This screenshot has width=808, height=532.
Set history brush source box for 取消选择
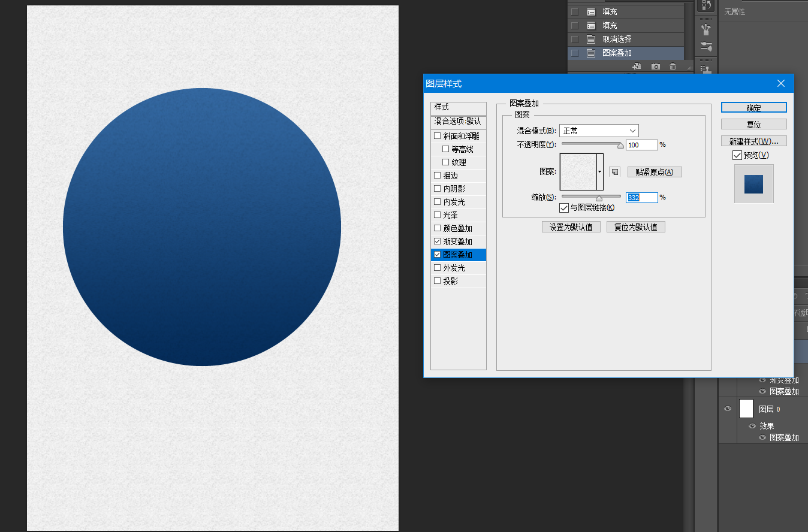pyautogui.click(x=575, y=39)
